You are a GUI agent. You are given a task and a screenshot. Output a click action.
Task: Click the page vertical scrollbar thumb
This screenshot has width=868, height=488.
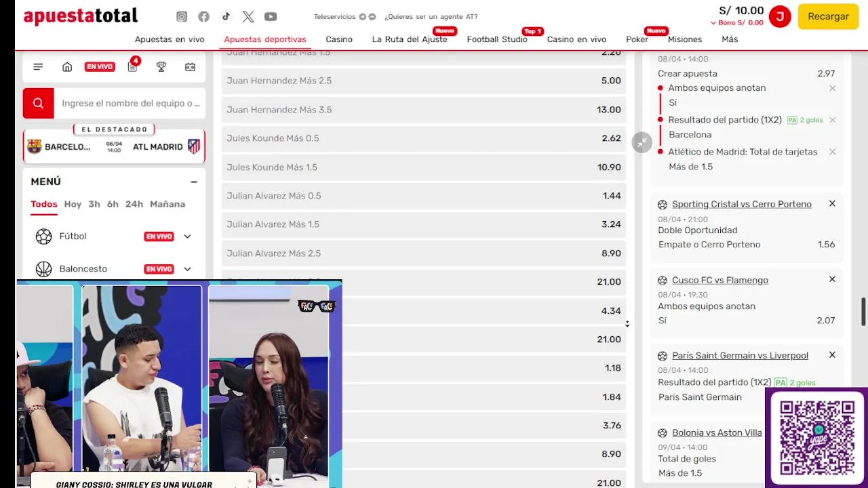(863, 311)
